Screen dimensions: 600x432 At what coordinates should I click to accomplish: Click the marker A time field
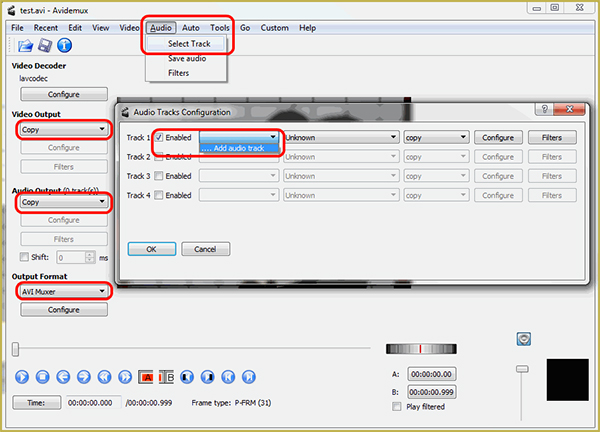click(432, 374)
